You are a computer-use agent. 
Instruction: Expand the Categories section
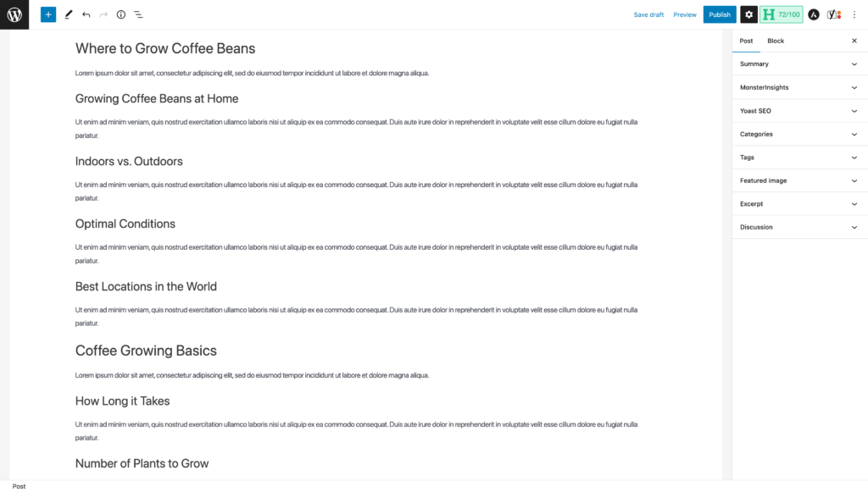click(x=800, y=135)
